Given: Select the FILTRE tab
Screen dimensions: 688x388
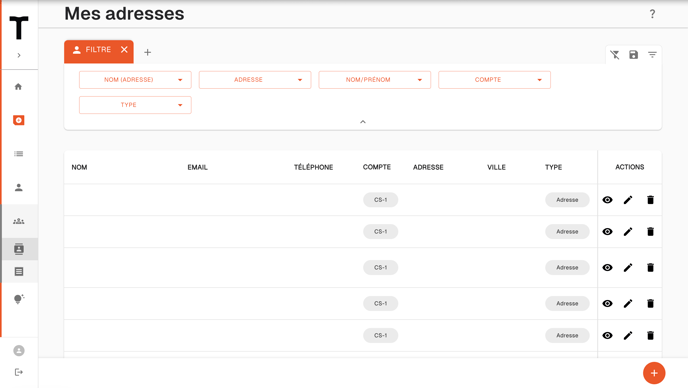Looking at the screenshot, I should (x=99, y=51).
